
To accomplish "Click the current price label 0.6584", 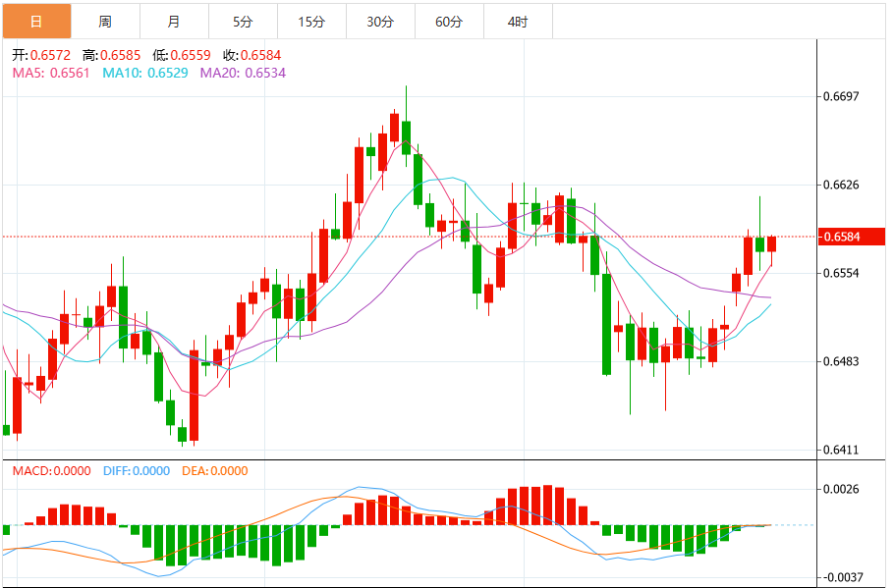I will [x=851, y=237].
